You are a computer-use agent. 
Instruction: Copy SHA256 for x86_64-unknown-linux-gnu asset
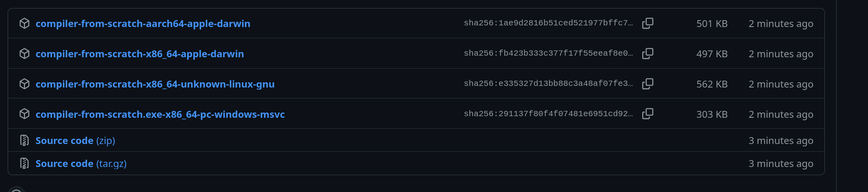[x=647, y=84]
